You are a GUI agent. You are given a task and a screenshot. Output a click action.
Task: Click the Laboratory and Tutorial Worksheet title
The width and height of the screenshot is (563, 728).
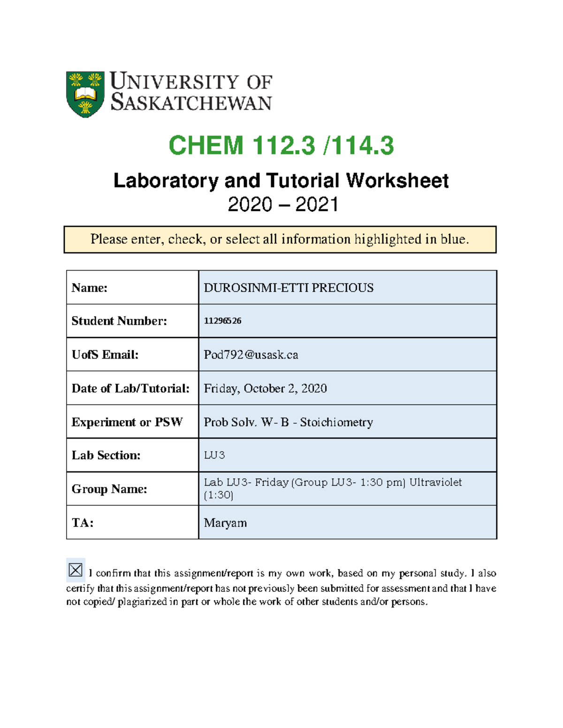point(281,180)
